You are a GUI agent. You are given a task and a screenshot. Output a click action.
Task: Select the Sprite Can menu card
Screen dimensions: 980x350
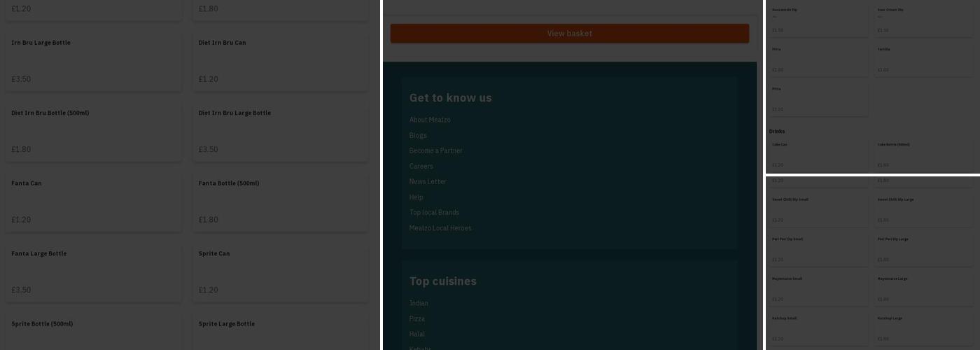coord(280,272)
